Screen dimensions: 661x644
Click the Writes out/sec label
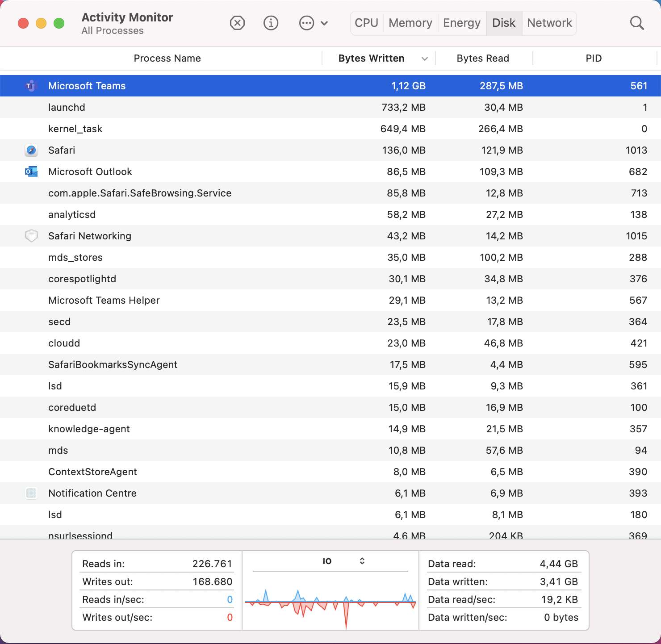pyautogui.click(x=117, y=617)
